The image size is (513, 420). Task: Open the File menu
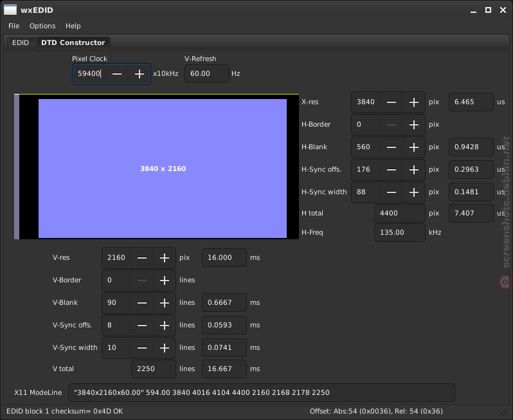[x=14, y=26]
